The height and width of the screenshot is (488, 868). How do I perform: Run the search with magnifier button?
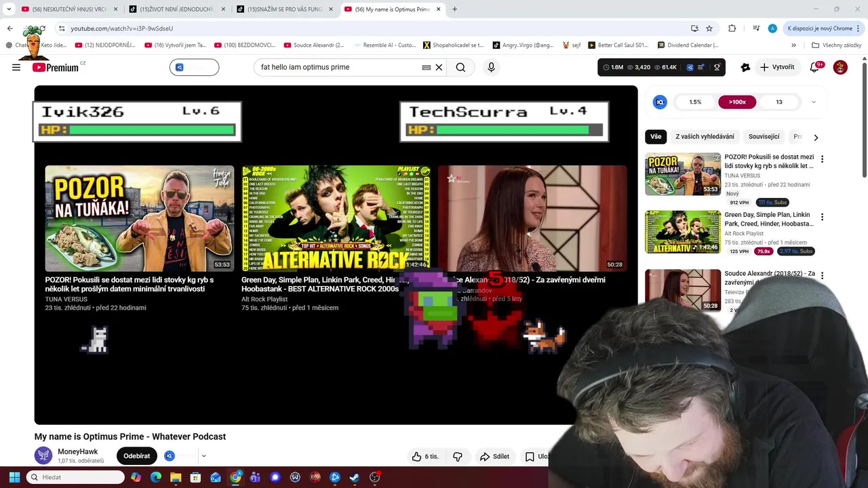point(460,67)
